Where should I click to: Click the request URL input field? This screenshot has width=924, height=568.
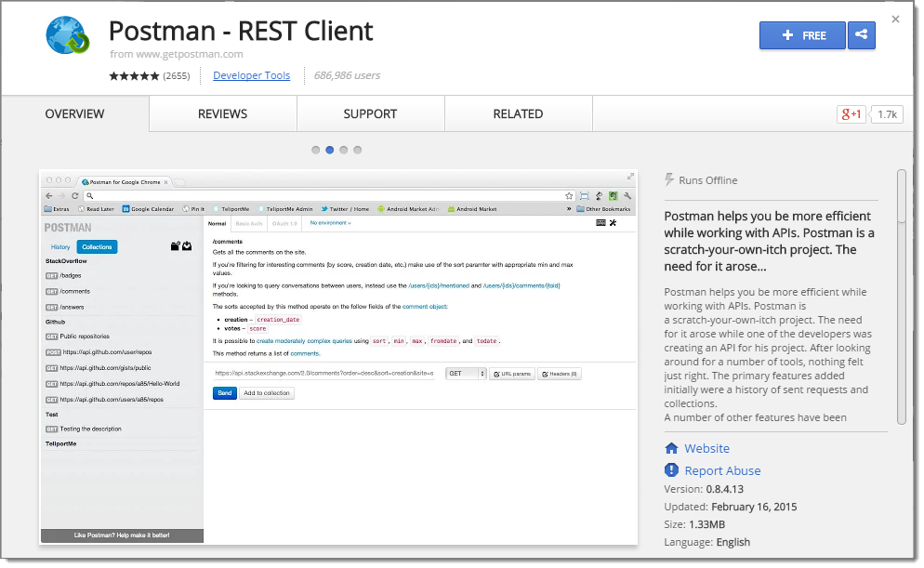pyautogui.click(x=324, y=374)
